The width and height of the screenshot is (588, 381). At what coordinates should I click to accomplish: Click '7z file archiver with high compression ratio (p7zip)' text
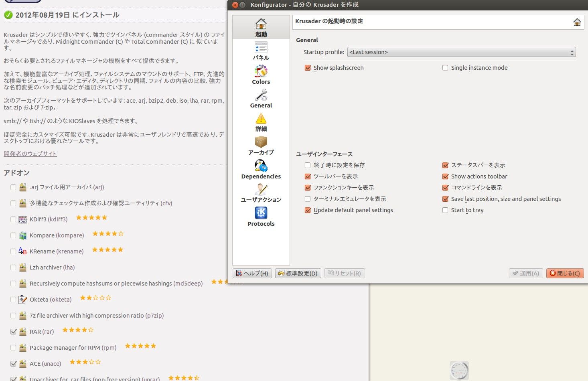click(97, 316)
